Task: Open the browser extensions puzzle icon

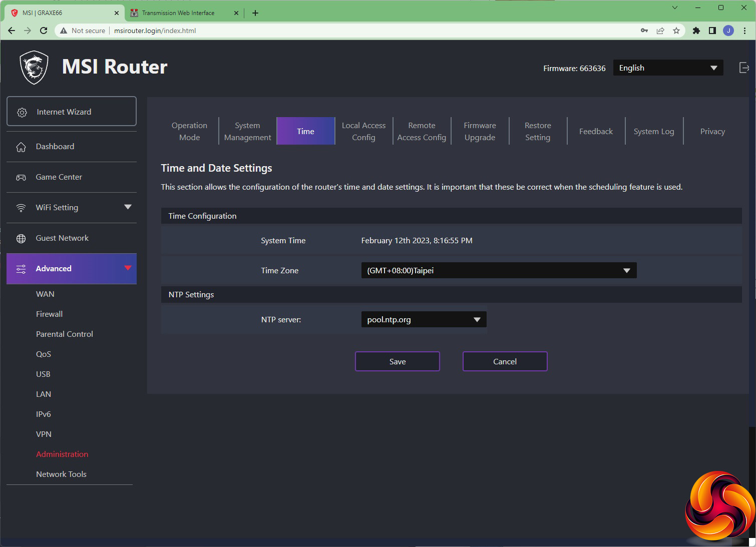Action: pos(696,31)
